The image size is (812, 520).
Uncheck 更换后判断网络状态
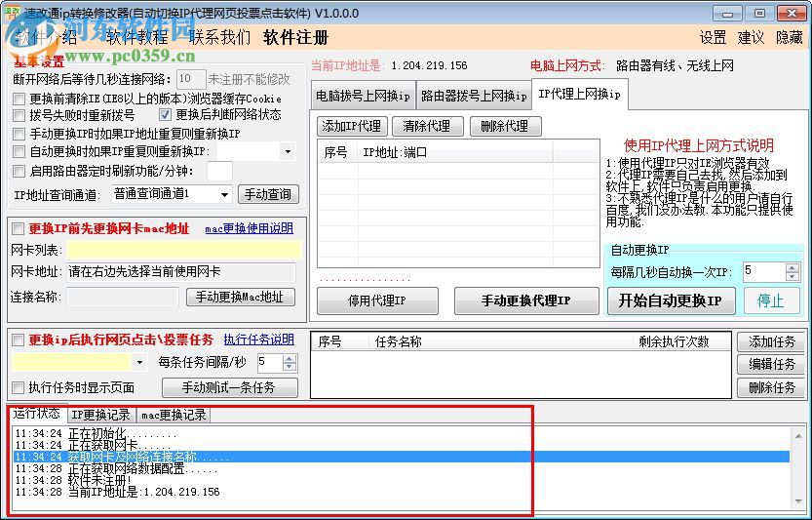165,114
